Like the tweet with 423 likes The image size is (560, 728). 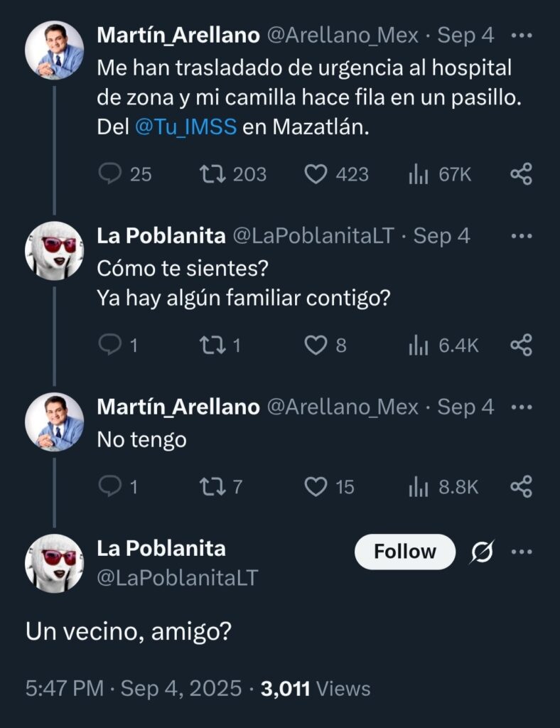tap(316, 174)
